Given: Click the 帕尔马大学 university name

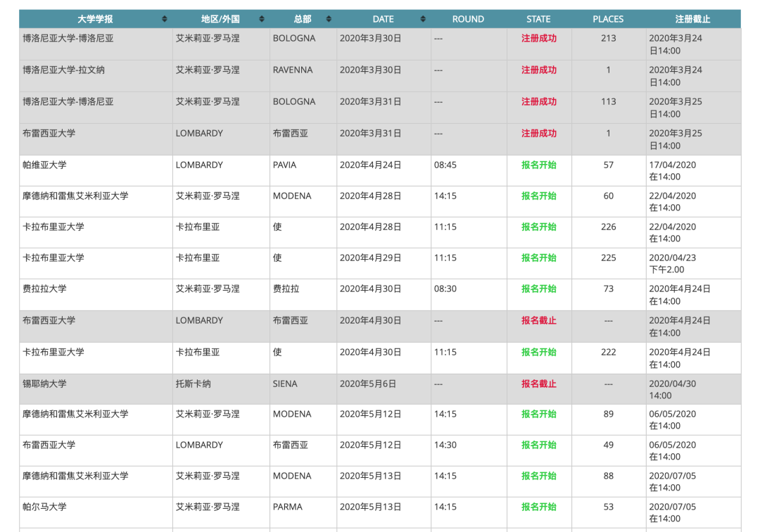Looking at the screenshot, I should 44,507.
